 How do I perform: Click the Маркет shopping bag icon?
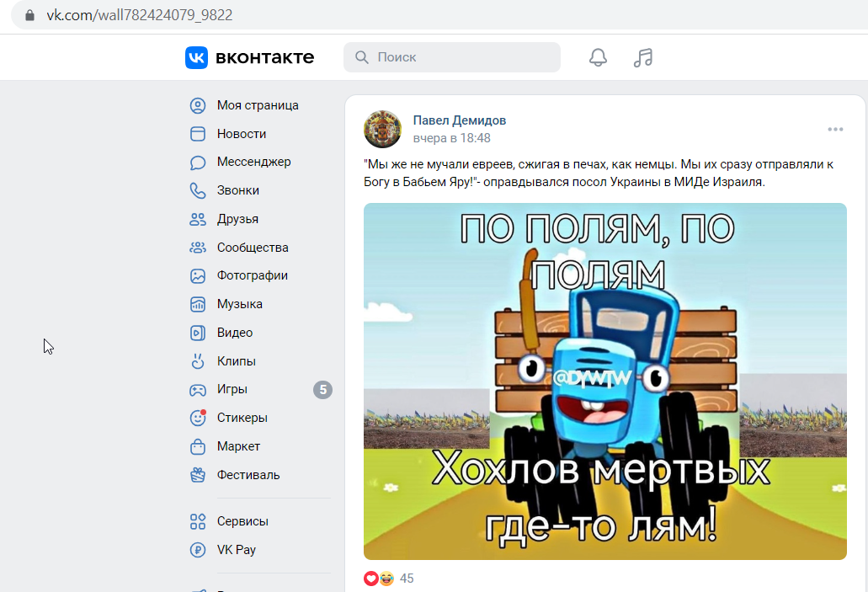pos(198,446)
